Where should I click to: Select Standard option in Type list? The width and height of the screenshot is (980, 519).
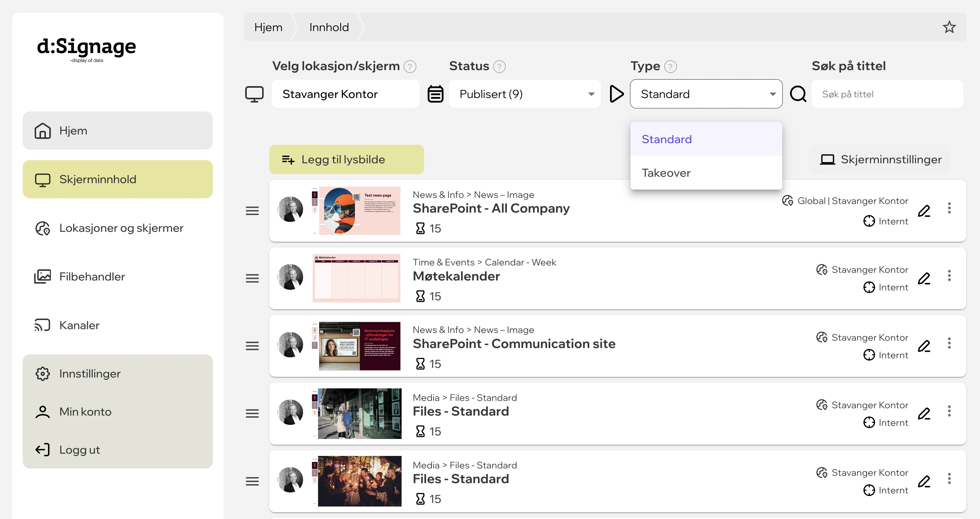coord(706,139)
